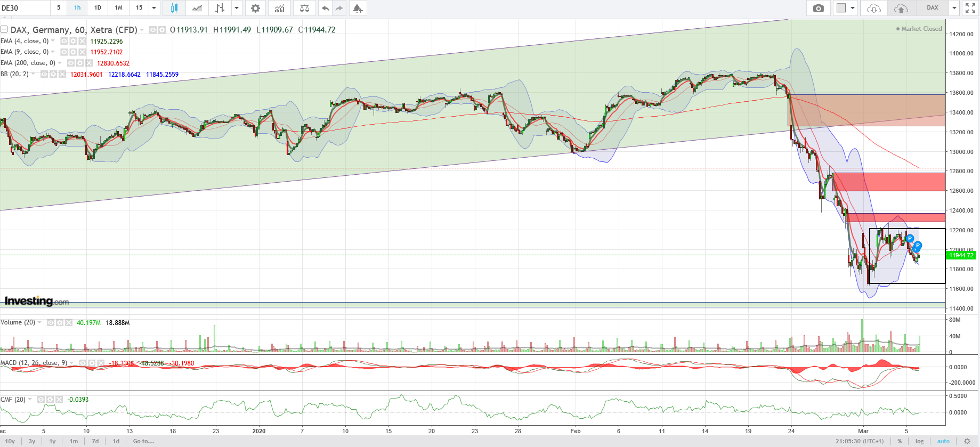Take a chart snapshot with camera icon
Screen dimensions: 980x447
[x=819, y=8]
